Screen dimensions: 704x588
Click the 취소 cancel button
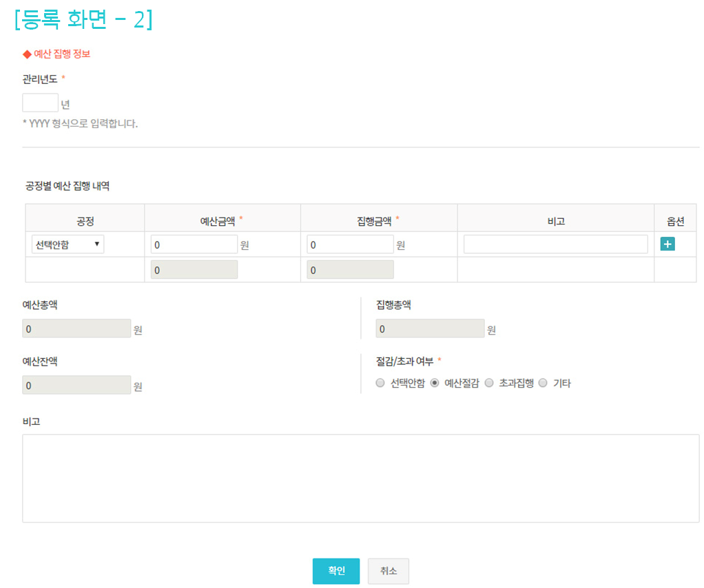[x=388, y=571]
